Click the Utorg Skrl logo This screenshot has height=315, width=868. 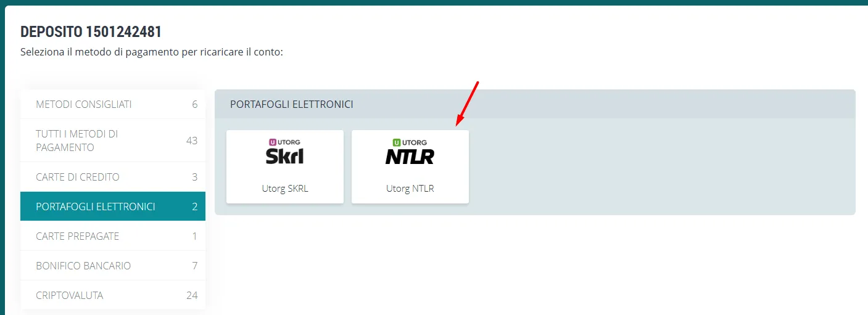coord(284,156)
